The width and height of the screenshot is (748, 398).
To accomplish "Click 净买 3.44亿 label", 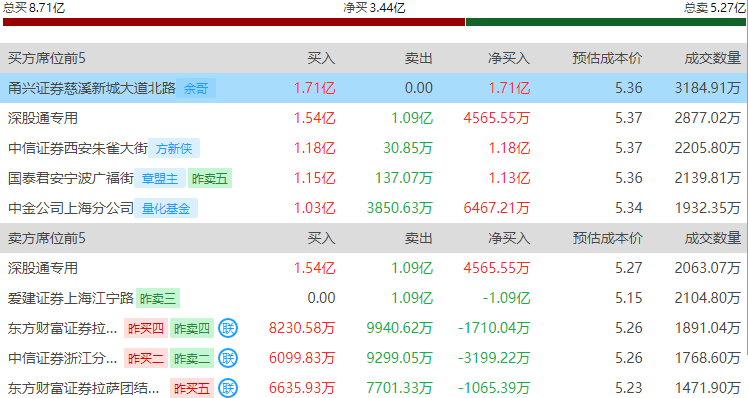I will 374,8.
